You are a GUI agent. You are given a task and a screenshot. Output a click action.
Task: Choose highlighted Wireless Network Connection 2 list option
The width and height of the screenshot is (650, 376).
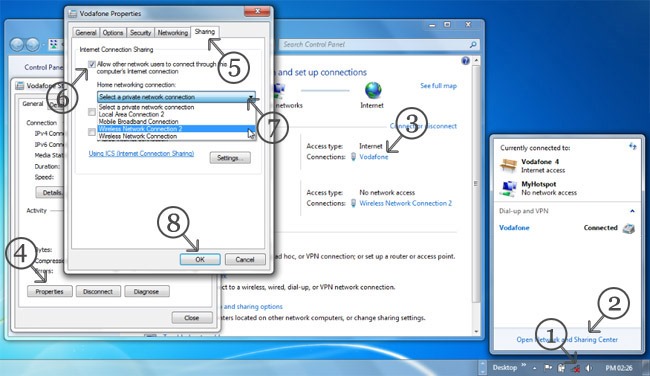[176, 129]
